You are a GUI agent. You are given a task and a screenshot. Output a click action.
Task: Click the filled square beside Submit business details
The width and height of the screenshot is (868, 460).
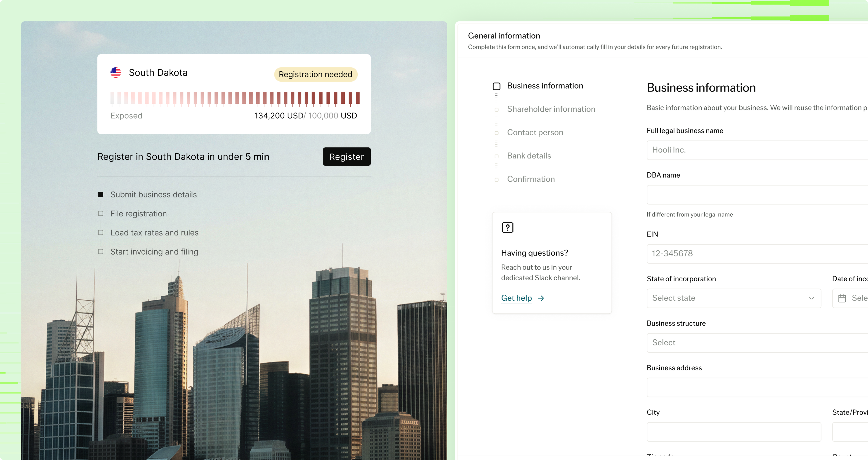pos(100,194)
